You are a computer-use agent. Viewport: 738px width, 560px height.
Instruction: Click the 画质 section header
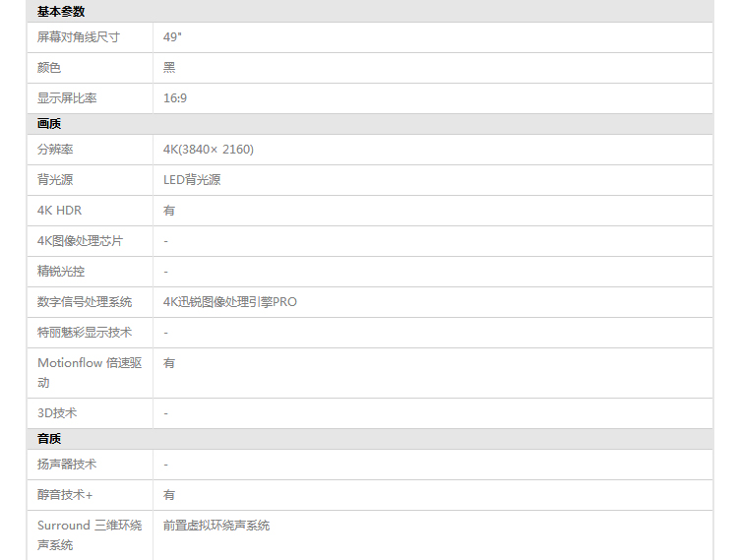pos(49,124)
